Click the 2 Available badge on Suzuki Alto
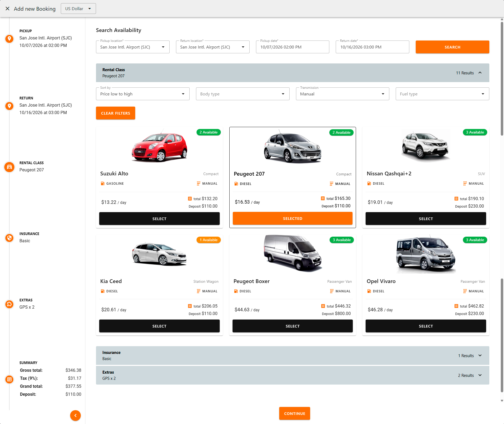 [209, 132]
